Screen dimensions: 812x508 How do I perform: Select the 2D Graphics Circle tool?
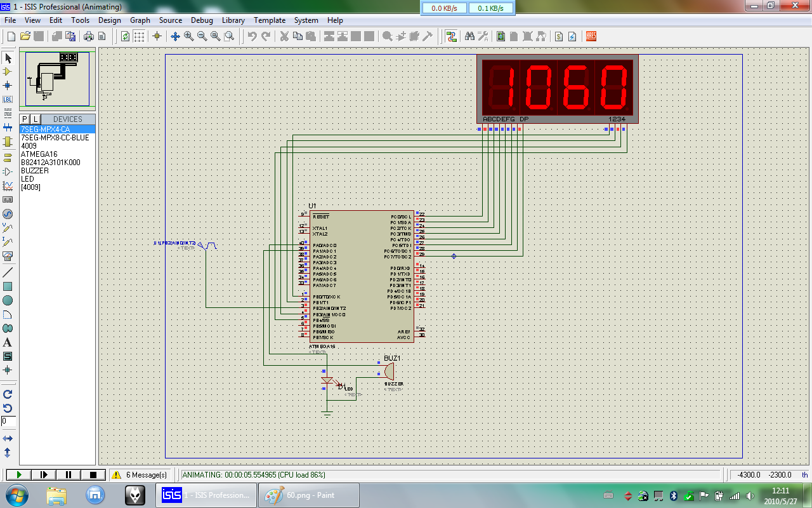pos(8,300)
